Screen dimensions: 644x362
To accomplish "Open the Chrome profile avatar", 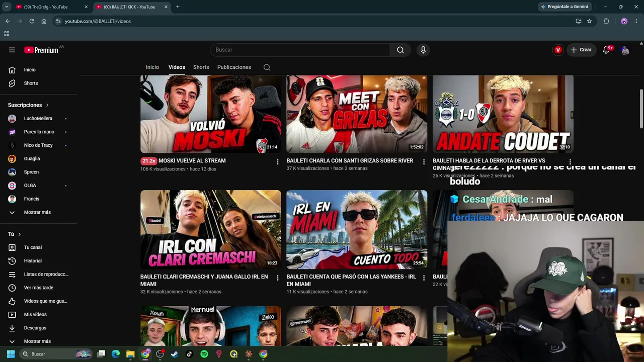I will (x=624, y=21).
